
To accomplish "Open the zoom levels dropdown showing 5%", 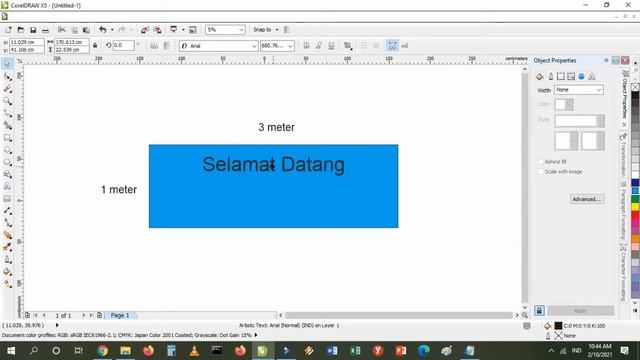I will [x=241, y=30].
